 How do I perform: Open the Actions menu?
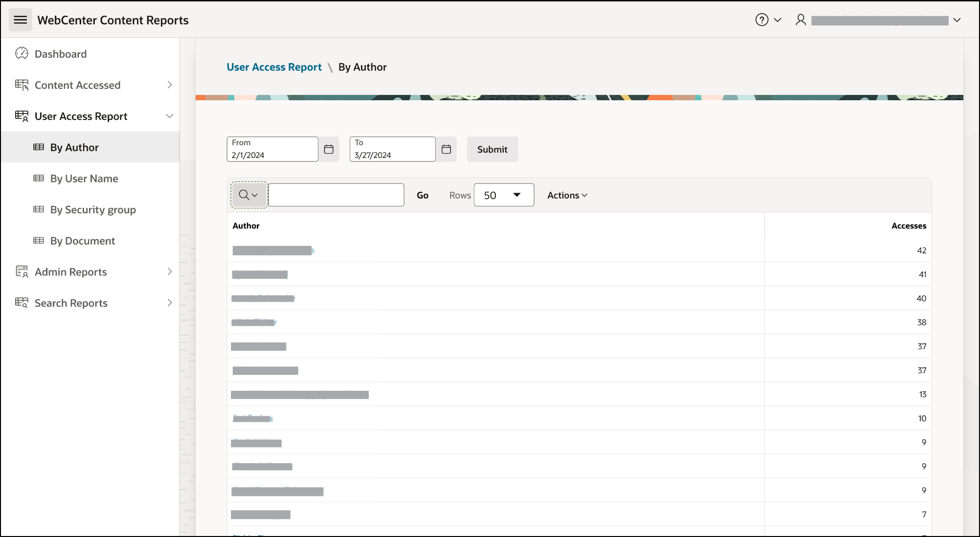pos(567,195)
